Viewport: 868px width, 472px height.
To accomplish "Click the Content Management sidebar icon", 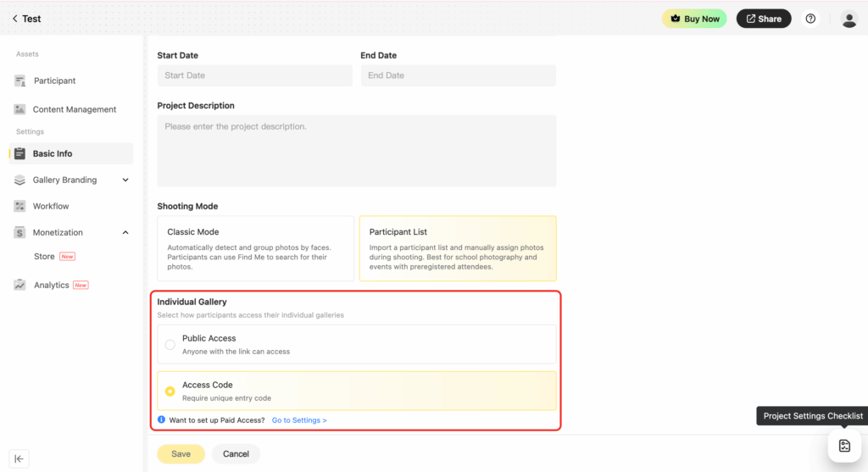I will 19,109.
